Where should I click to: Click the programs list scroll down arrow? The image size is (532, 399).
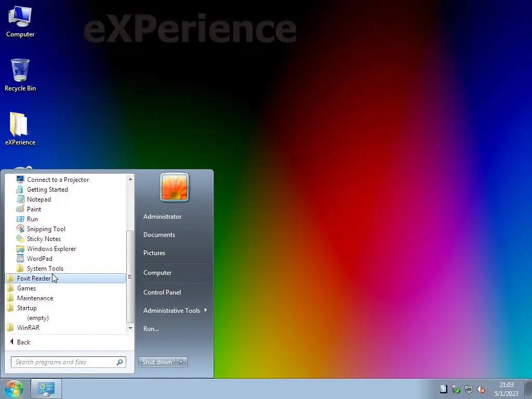[130, 328]
